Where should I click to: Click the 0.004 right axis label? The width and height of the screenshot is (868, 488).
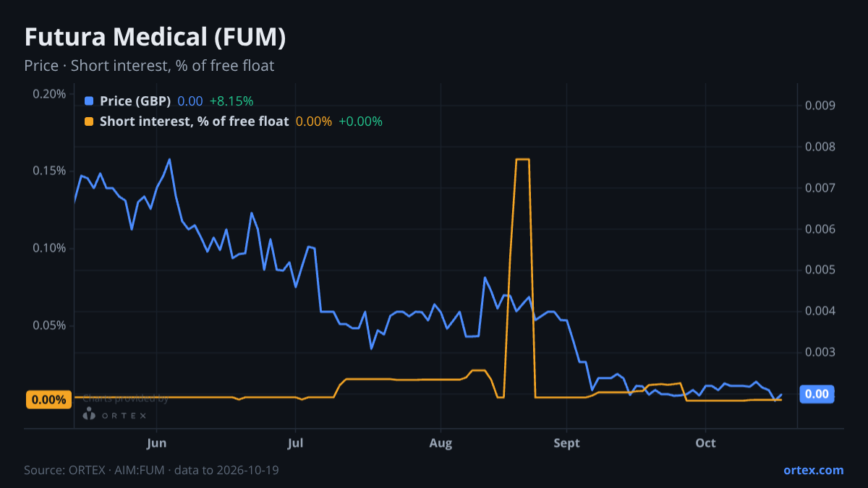[820, 311]
